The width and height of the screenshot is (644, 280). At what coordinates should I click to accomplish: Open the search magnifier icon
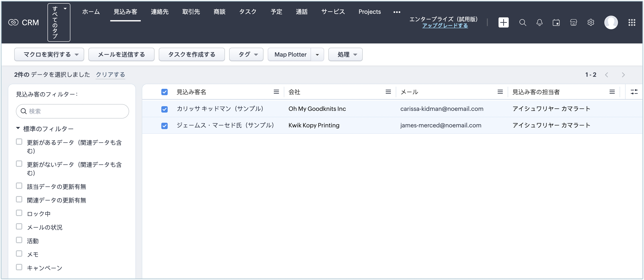pyautogui.click(x=523, y=22)
